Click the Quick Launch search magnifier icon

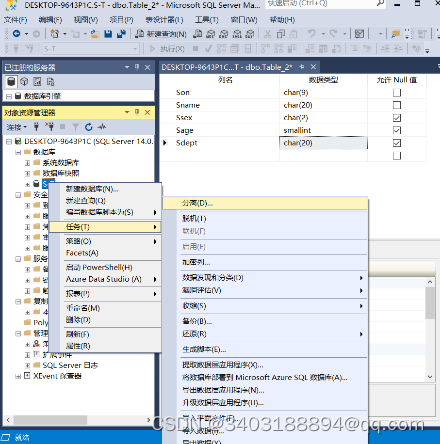pyautogui.click(x=380, y=3)
